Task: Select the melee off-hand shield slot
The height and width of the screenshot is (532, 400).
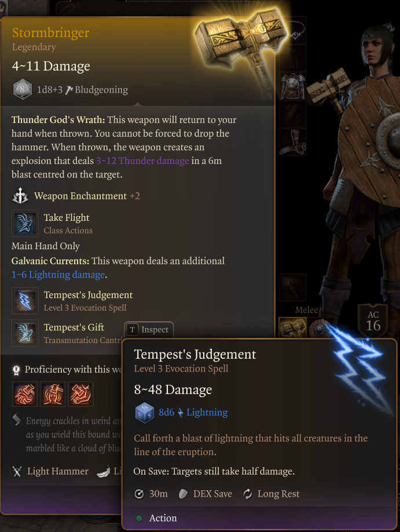Action: [320, 327]
